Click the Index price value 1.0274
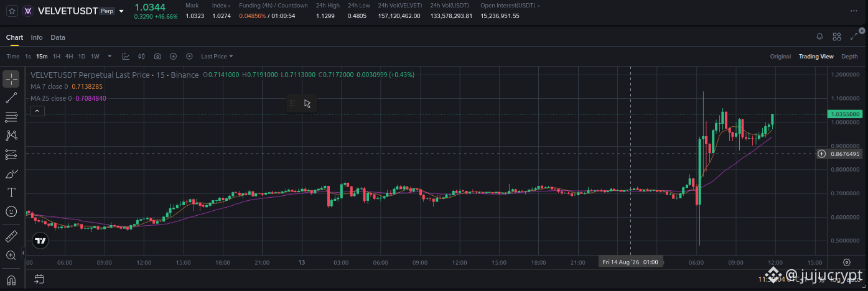 coord(222,16)
